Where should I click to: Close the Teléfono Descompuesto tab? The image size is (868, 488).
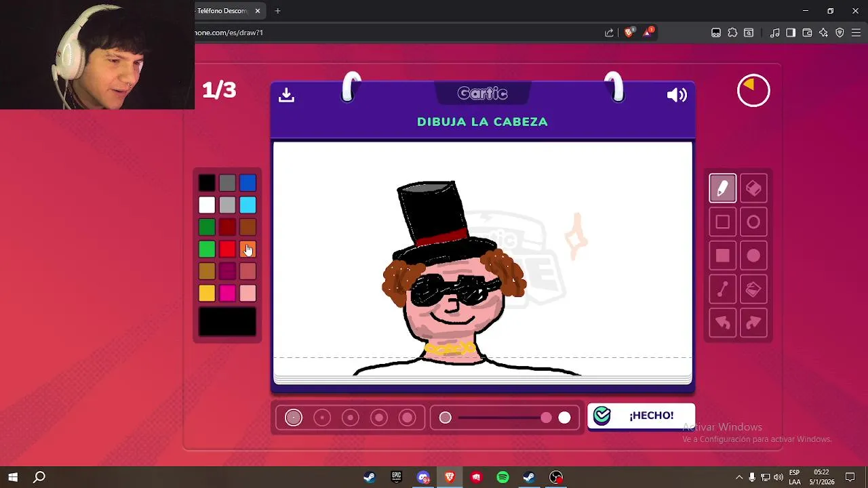click(258, 11)
